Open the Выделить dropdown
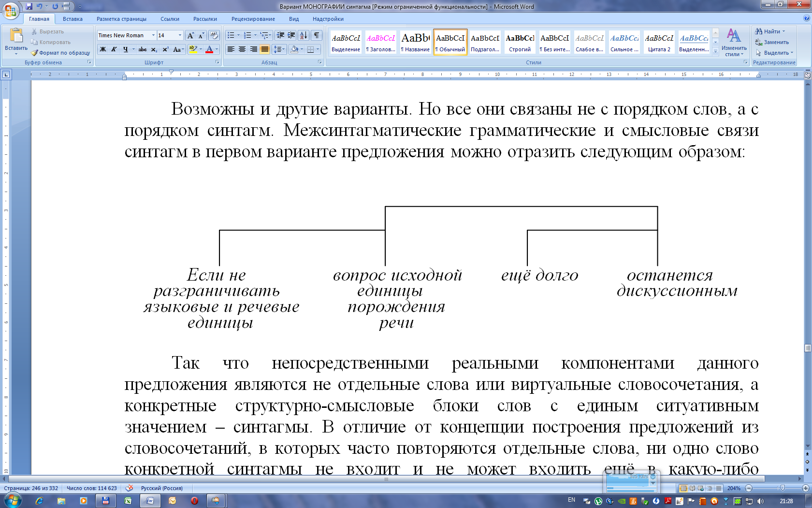Image resolution: width=812 pixels, height=508 pixels. pyautogui.click(x=774, y=53)
